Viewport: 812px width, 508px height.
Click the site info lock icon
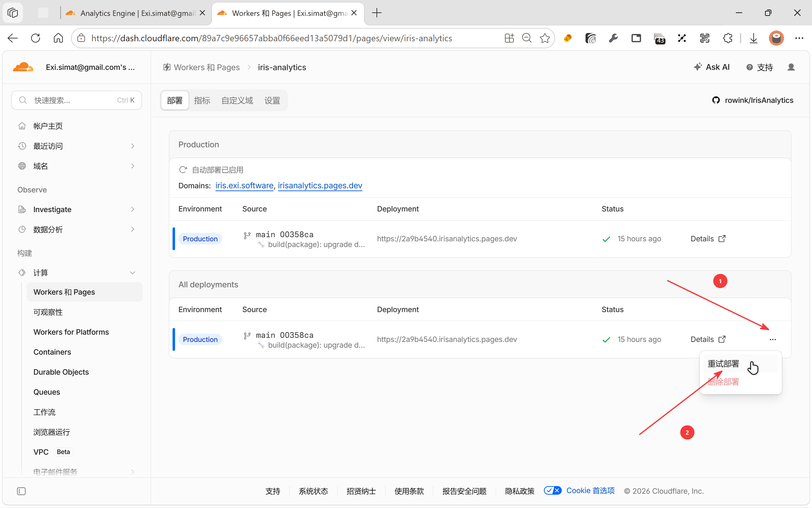81,38
